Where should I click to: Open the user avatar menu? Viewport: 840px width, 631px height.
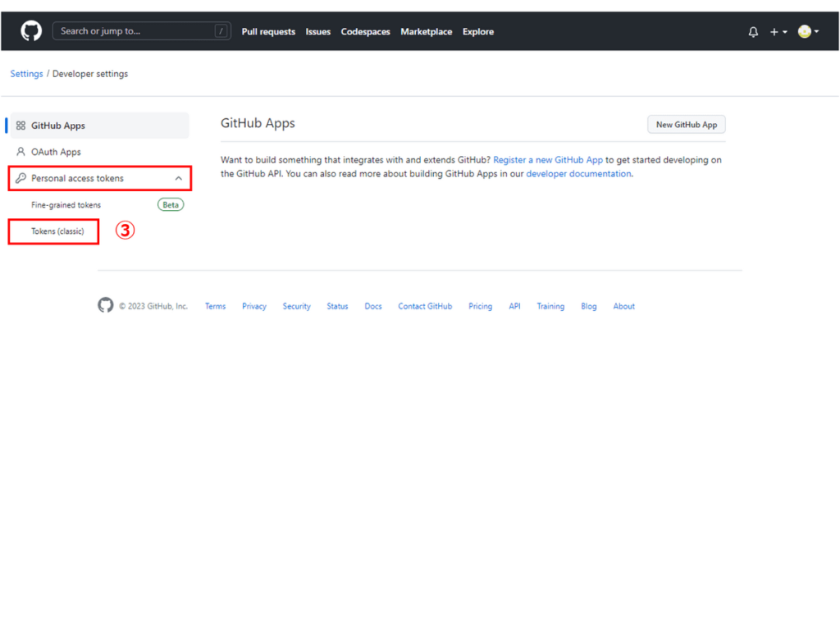pos(808,32)
